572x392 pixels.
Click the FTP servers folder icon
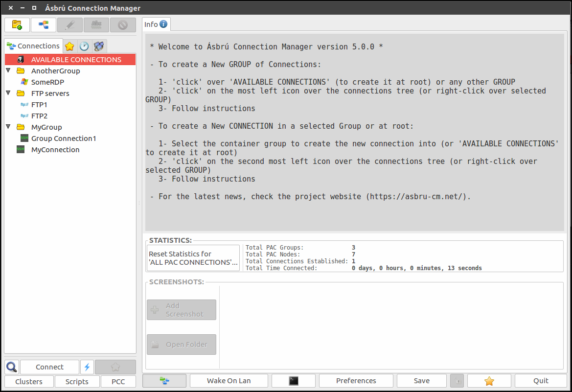[21, 93]
